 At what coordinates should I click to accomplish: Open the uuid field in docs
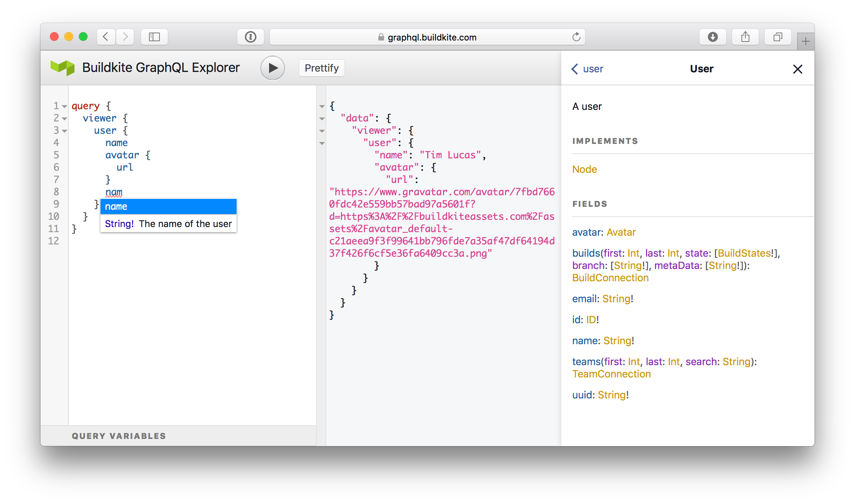(x=582, y=395)
